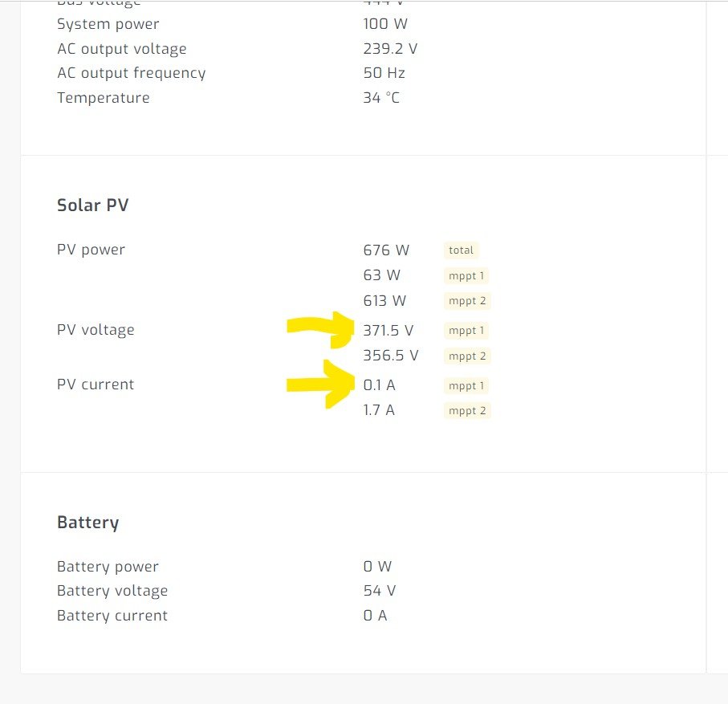Screen dimensions: 728x704
Task: Select the 239.2 V AC output voltage value
Action: pyautogui.click(x=390, y=49)
